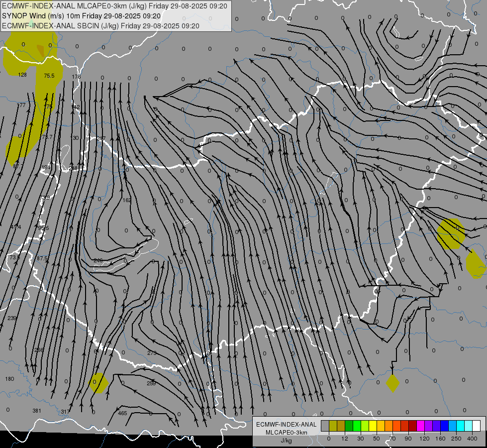Viewport: 487px width, 448px height.
Task: Click the olive diamond-shaped CAPE patch
Action: [392, 384]
